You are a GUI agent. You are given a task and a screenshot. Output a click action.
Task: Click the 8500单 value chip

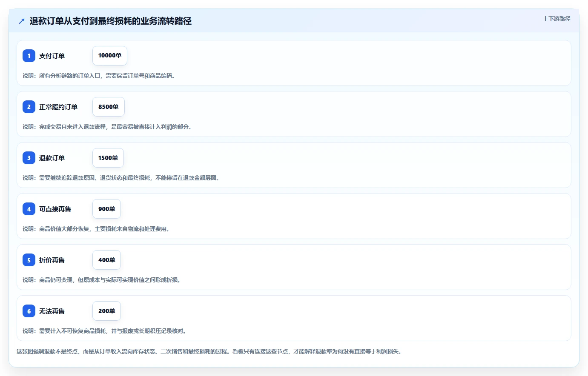109,107
